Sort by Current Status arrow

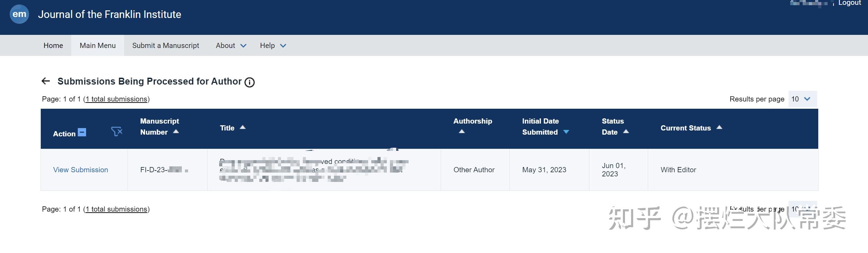[719, 127]
